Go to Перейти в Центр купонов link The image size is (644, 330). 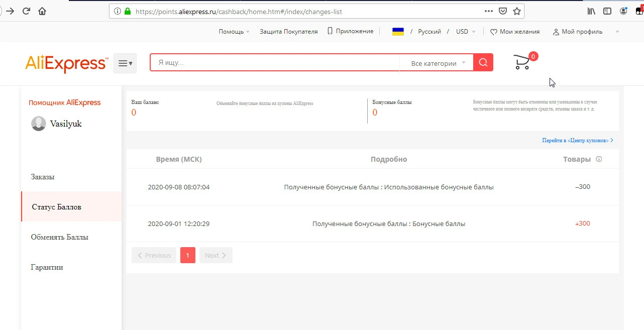pyautogui.click(x=578, y=141)
